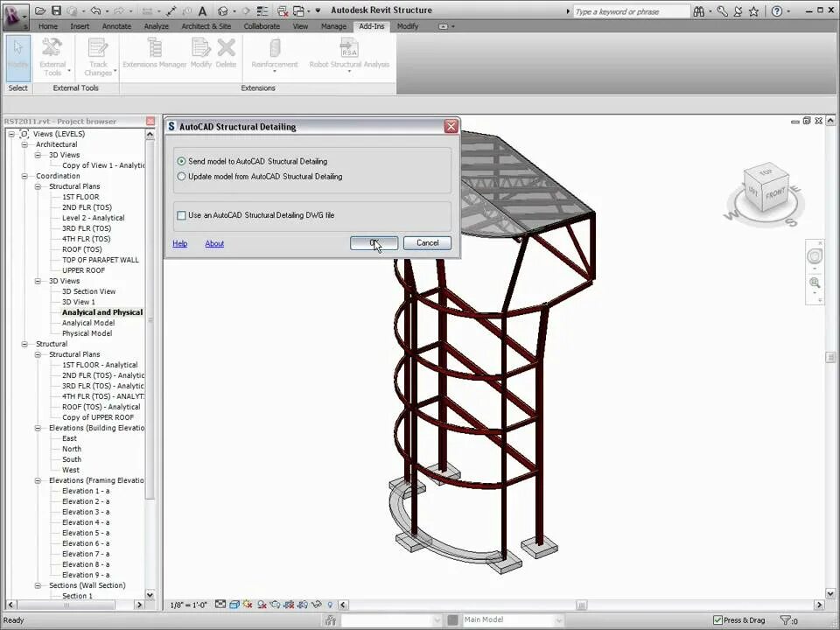Click the Undo arrow icon
Viewport: 840px width, 630px height.
click(96, 10)
